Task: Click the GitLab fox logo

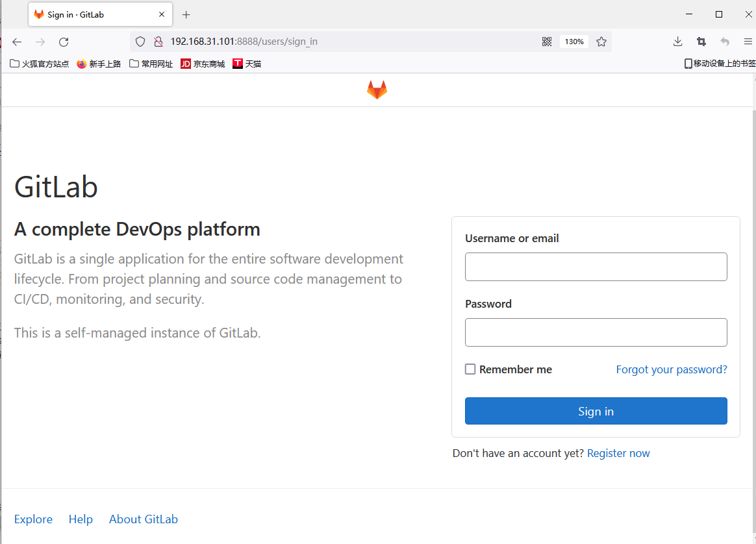Action: (x=377, y=90)
